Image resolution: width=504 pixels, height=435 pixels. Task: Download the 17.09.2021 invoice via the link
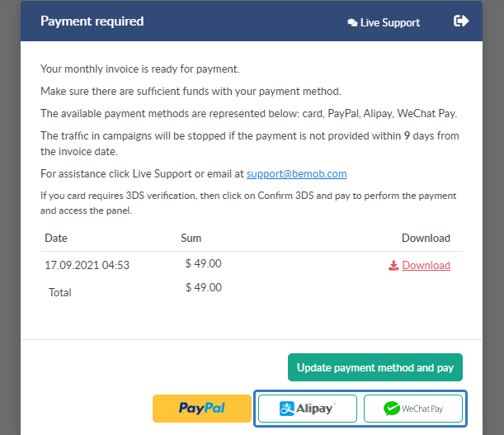click(426, 266)
